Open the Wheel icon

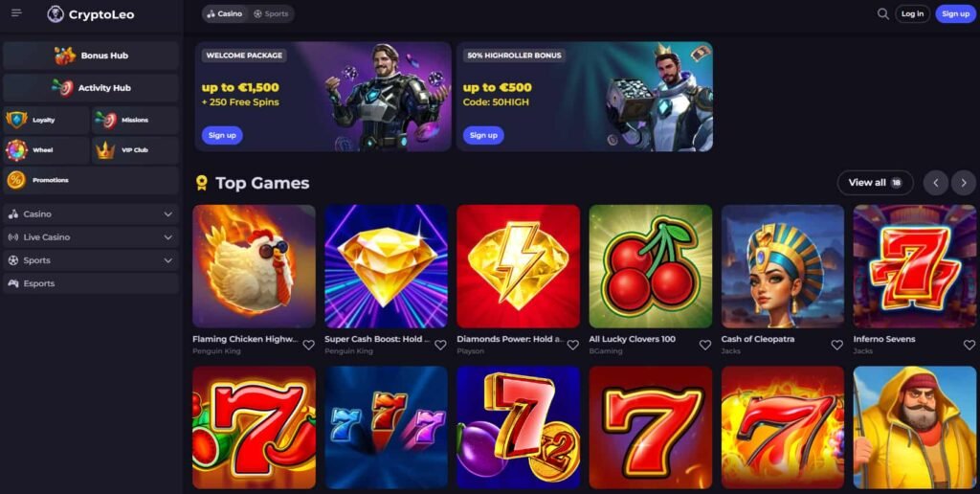tap(16, 150)
